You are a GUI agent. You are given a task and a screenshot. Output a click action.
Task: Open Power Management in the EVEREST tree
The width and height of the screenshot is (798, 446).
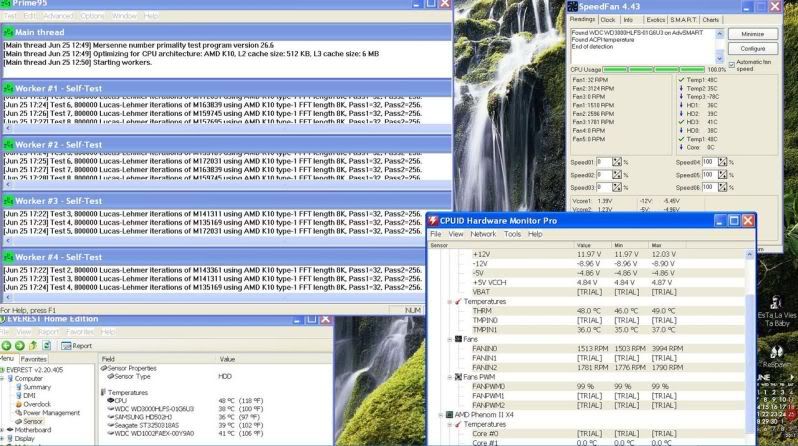click(x=17, y=412)
